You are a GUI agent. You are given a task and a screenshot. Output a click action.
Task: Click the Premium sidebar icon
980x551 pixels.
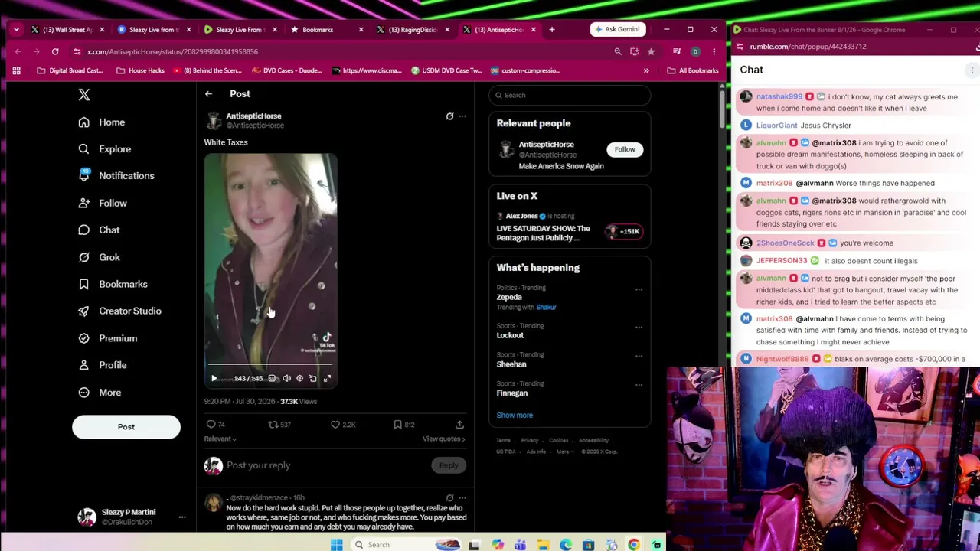click(x=84, y=338)
